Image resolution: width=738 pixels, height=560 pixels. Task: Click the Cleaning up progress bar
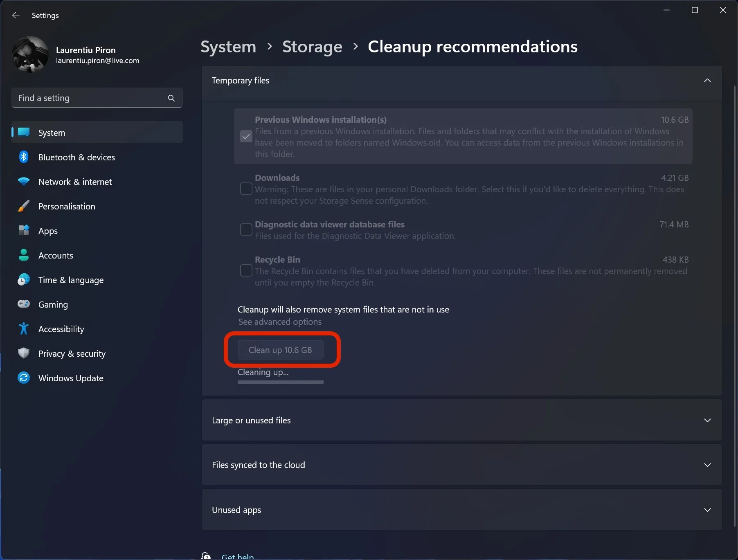[x=281, y=382]
